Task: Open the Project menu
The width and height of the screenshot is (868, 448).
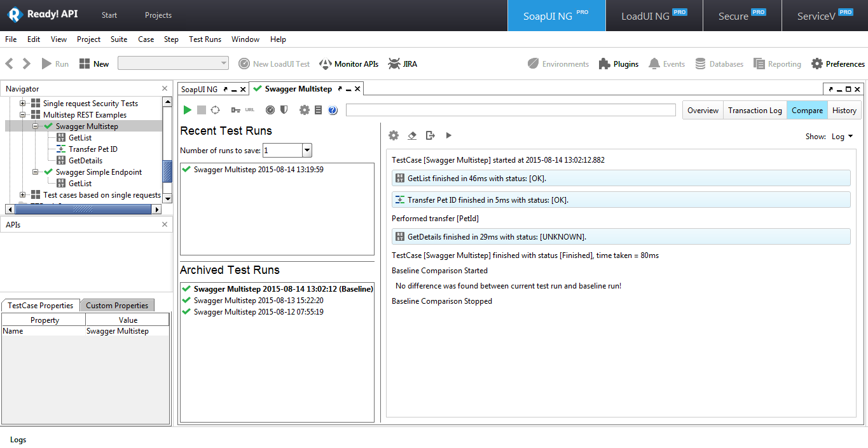Action: [x=88, y=39]
